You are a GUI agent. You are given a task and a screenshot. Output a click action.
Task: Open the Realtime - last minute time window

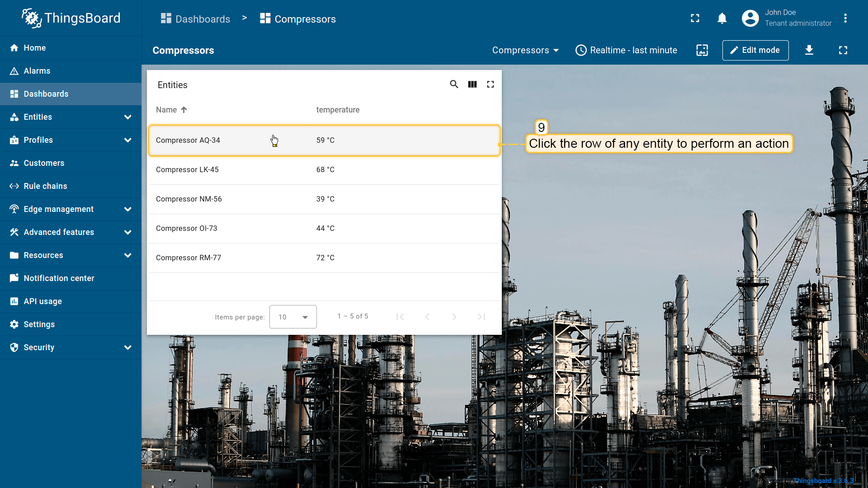coord(626,50)
